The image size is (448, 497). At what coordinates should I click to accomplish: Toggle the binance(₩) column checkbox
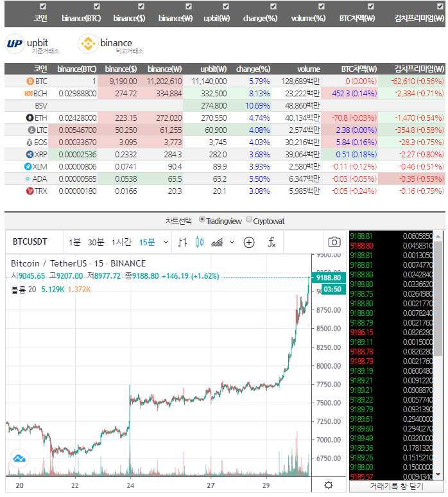[x=189, y=6]
